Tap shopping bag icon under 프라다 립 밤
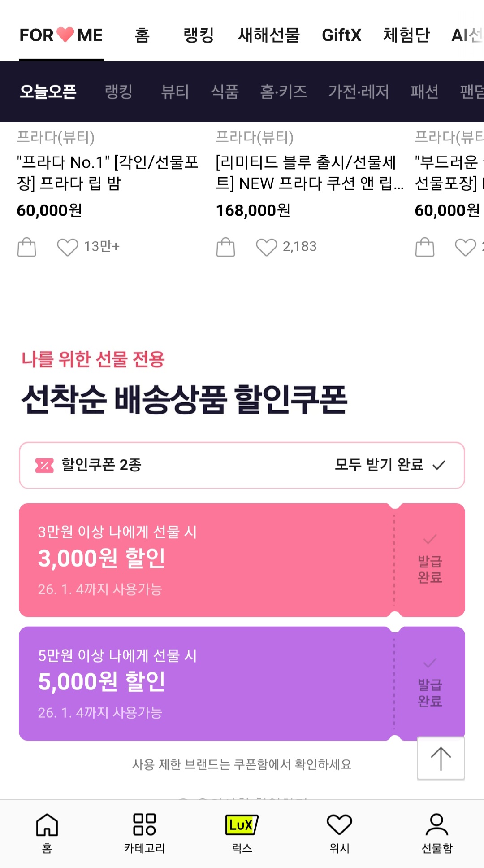The image size is (484, 868). [26, 247]
